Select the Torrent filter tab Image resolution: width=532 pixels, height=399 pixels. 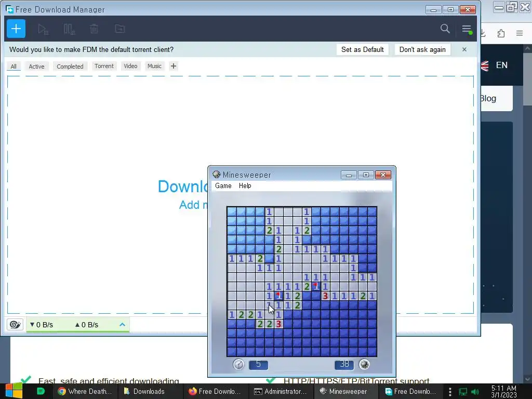[x=104, y=66]
